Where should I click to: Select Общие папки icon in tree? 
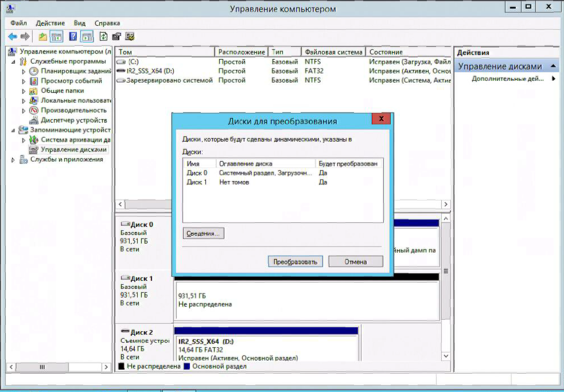[33, 91]
